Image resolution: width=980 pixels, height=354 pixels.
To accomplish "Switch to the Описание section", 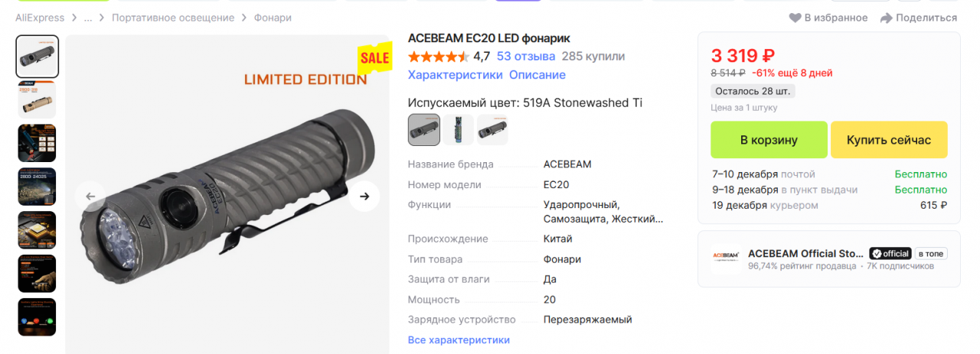I will point(537,75).
